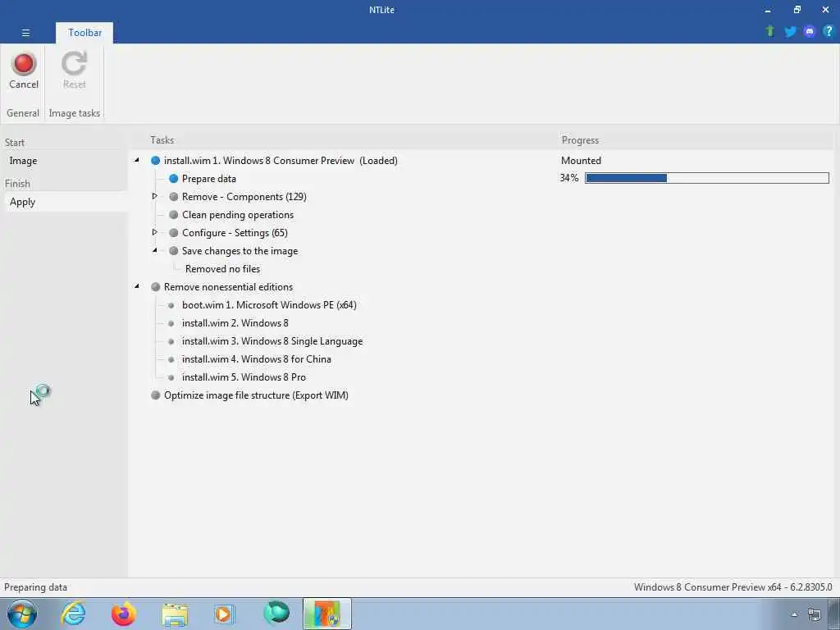This screenshot has width=840, height=630.
Task: Click 'Preparing data' in status bar
Action: (x=35, y=587)
